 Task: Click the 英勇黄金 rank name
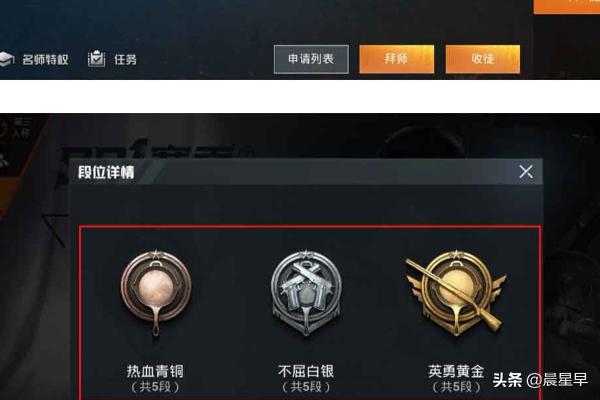[456, 371]
